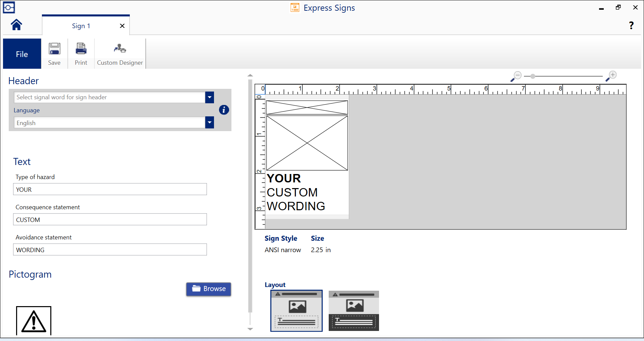Expand the signal word header dropdown
Viewport: 644px width, 341px height.
tap(210, 98)
